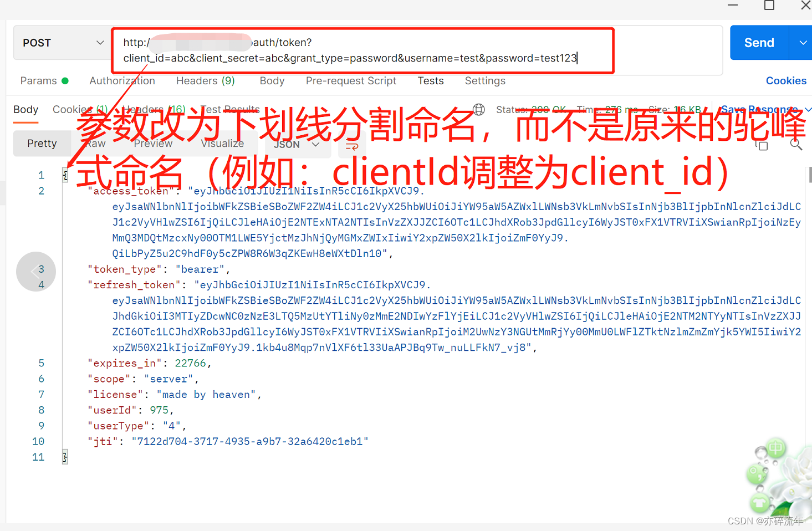Viewport: 812px width, 531px height.
Task: Search the response with magnifier icon
Action: click(x=796, y=145)
